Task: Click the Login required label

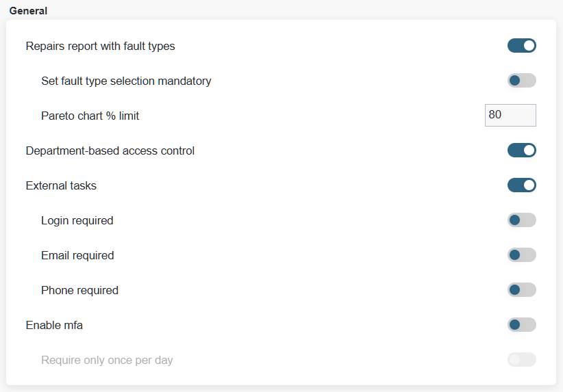Action: click(x=77, y=220)
